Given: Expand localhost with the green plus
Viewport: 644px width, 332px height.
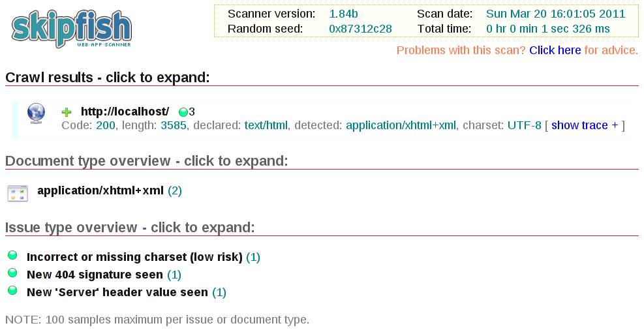Looking at the screenshot, I should click(x=67, y=112).
